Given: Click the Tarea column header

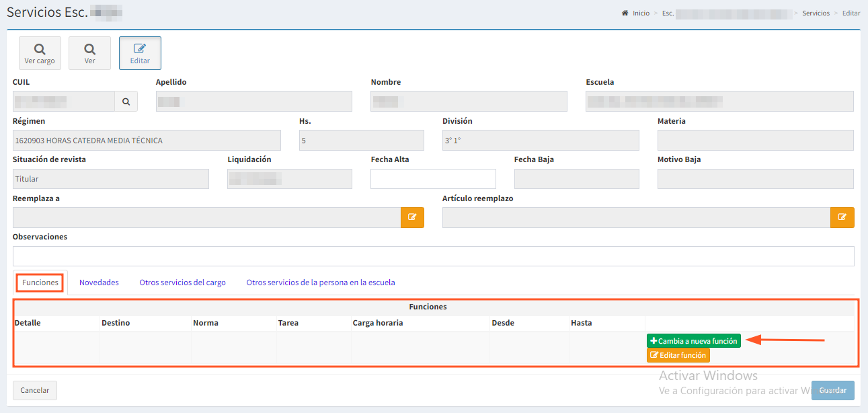Looking at the screenshot, I should pos(288,323).
